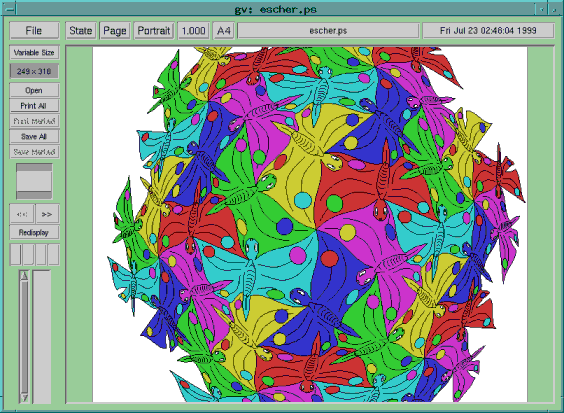This screenshot has width=564, height=413.
Task: Click the escher.ps file name field
Action: point(328,31)
